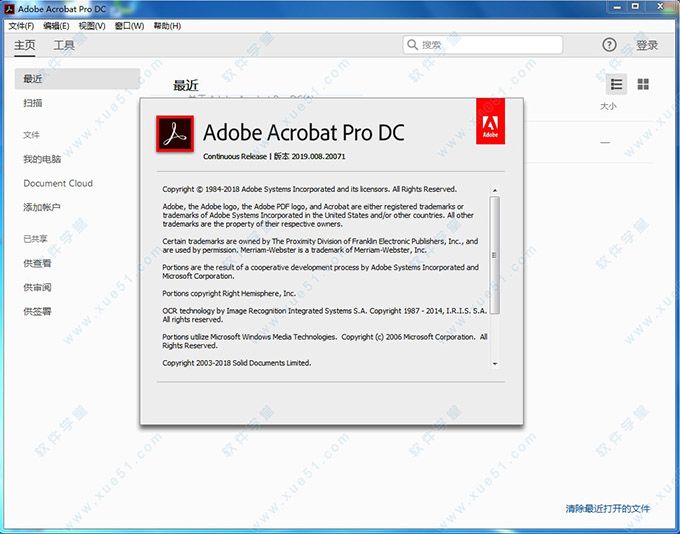Open Document Cloud in the sidebar
680x534 pixels.
pyautogui.click(x=58, y=183)
